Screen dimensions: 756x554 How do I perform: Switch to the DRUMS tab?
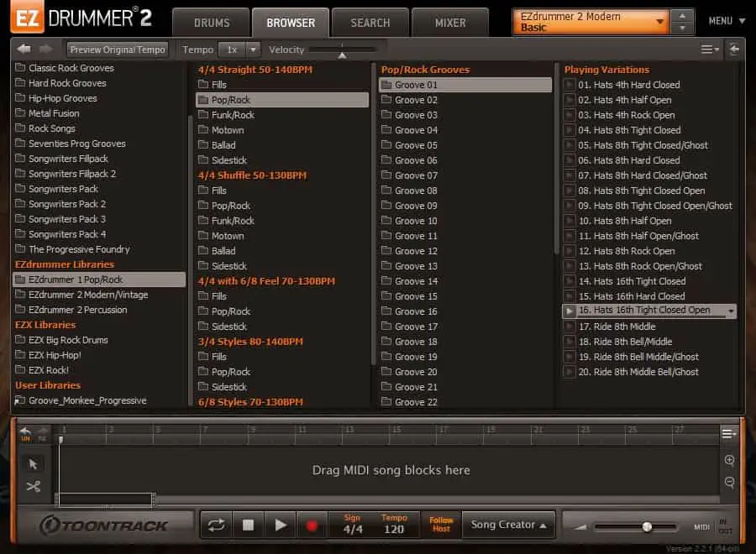point(211,23)
